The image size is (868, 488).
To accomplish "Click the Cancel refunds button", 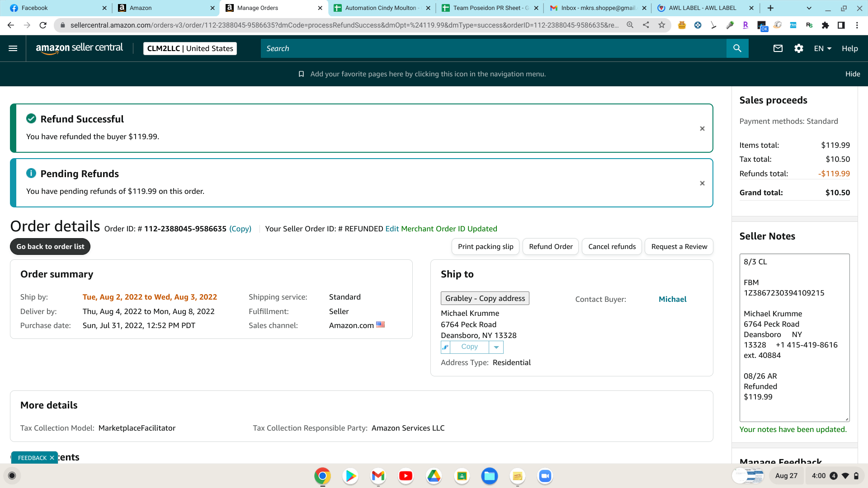I will coord(612,247).
